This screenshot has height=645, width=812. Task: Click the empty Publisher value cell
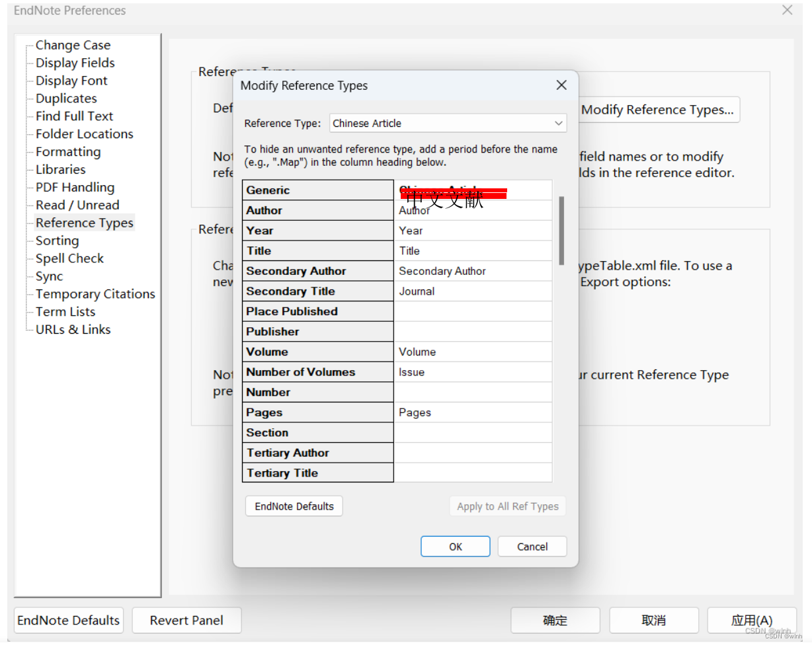pos(473,331)
